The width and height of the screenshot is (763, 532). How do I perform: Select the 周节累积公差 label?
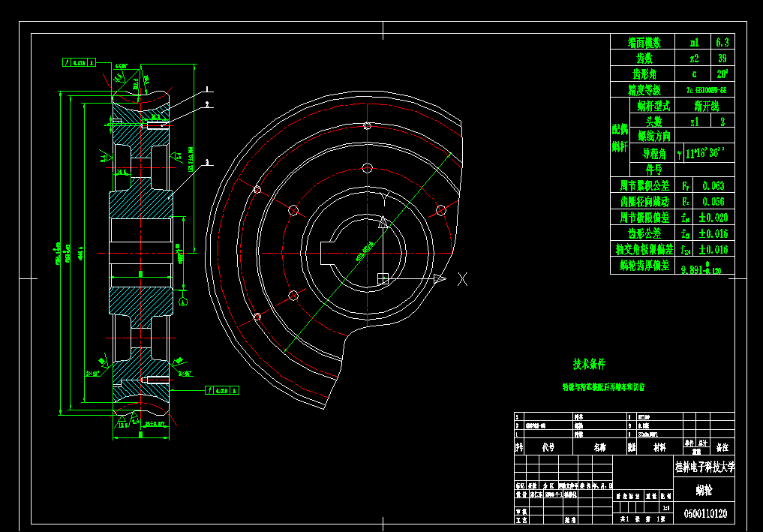(x=644, y=185)
